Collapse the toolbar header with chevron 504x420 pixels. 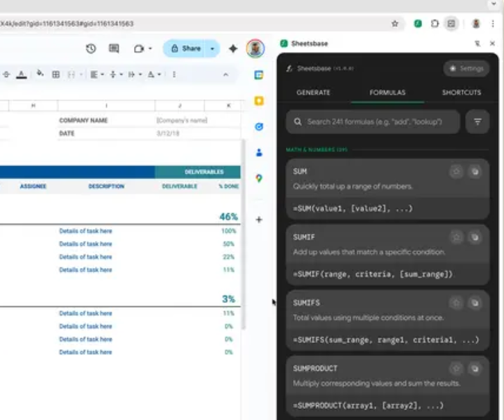(226, 74)
